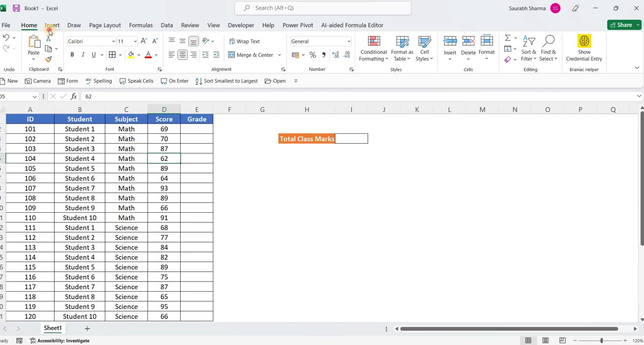Toggle bold formatting
Viewport: 644px width, 345px height.
(72, 55)
